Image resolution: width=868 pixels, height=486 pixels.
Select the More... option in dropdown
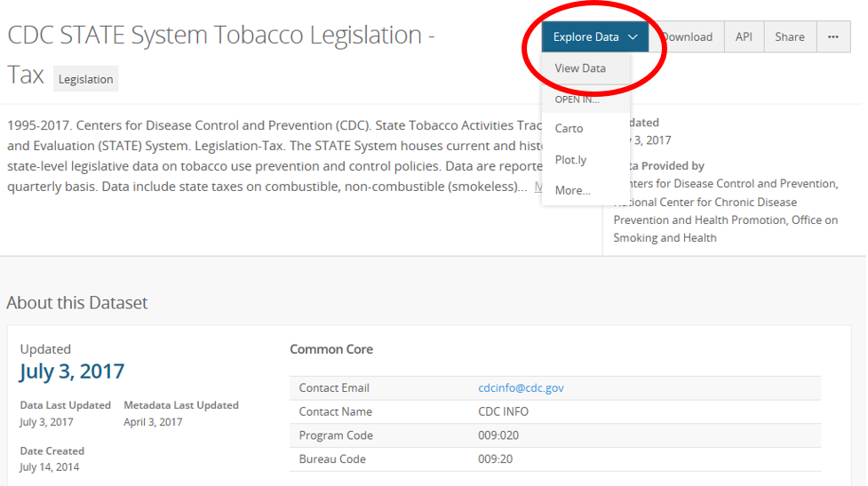pyautogui.click(x=572, y=190)
